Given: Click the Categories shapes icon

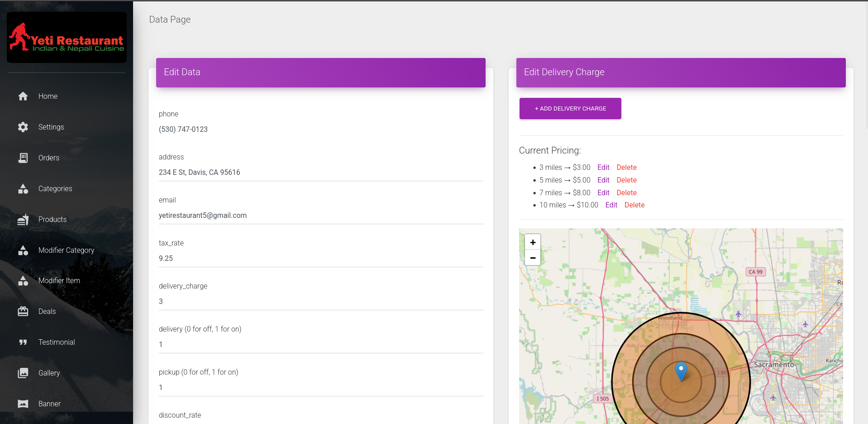Looking at the screenshot, I should 23,188.
